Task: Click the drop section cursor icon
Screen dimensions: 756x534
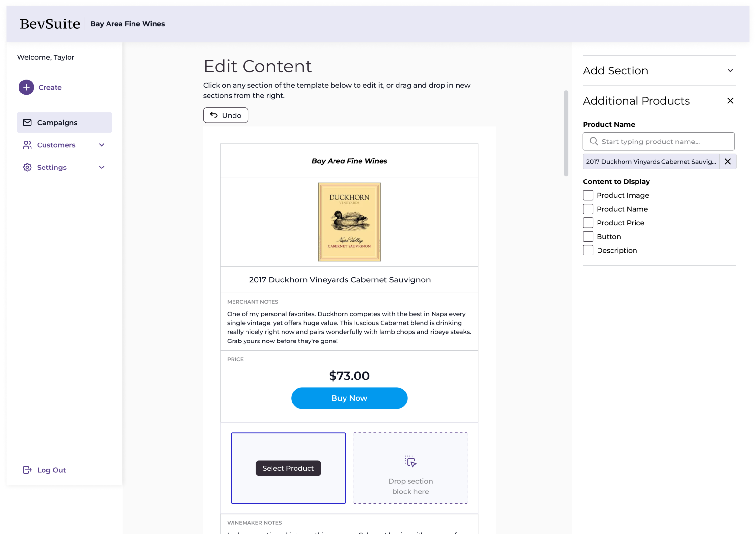Action: click(x=410, y=462)
